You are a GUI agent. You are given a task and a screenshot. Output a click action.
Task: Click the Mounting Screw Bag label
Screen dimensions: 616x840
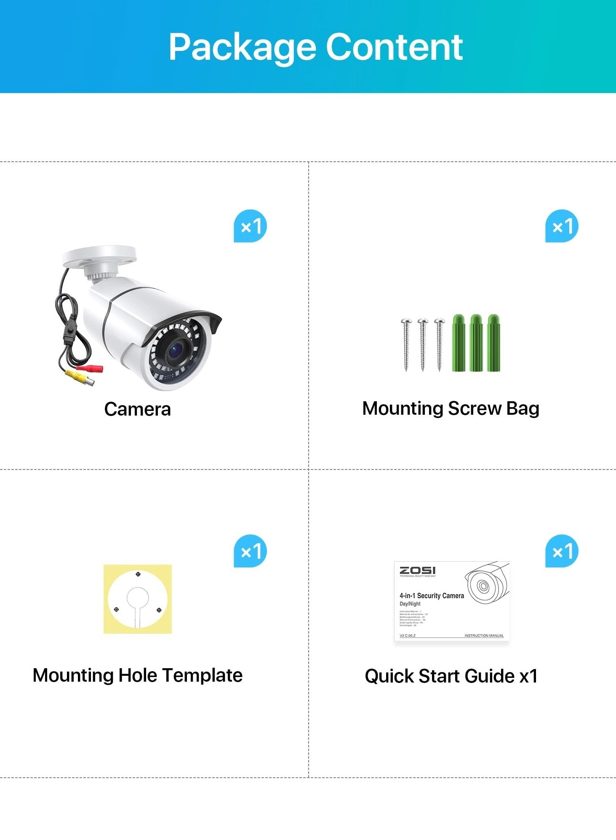tap(451, 409)
